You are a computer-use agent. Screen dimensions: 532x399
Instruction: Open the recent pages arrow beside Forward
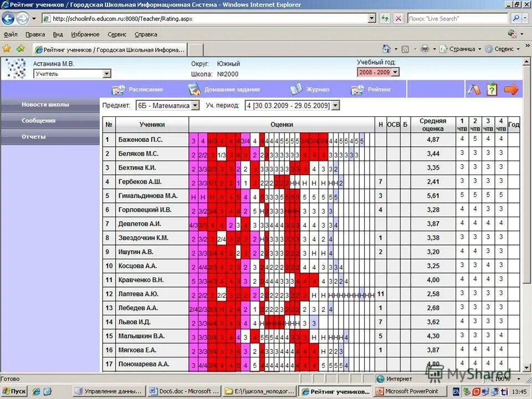click(34, 19)
